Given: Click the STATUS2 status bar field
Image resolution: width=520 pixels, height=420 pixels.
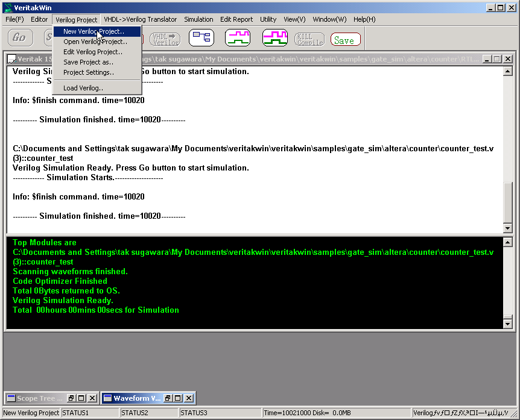Looking at the screenshot, I should pyautogui.click(x=148, y=413).
